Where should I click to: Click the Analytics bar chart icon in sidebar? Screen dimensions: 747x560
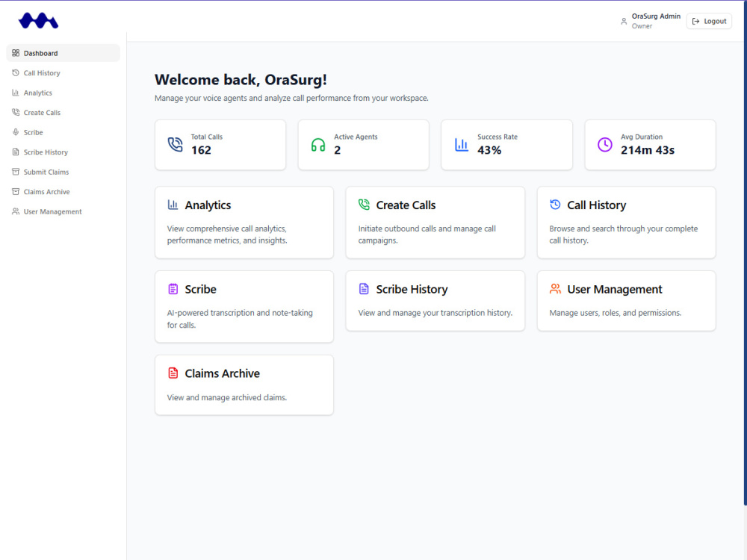point(16,93)
